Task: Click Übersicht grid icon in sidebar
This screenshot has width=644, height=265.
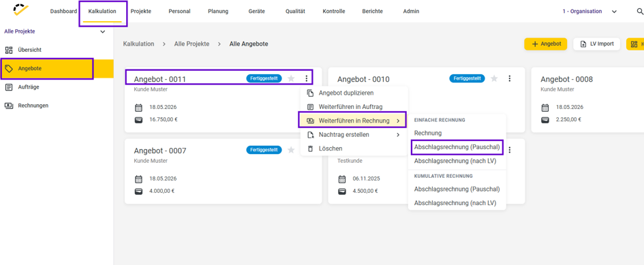Action: (x=9, y=50)
